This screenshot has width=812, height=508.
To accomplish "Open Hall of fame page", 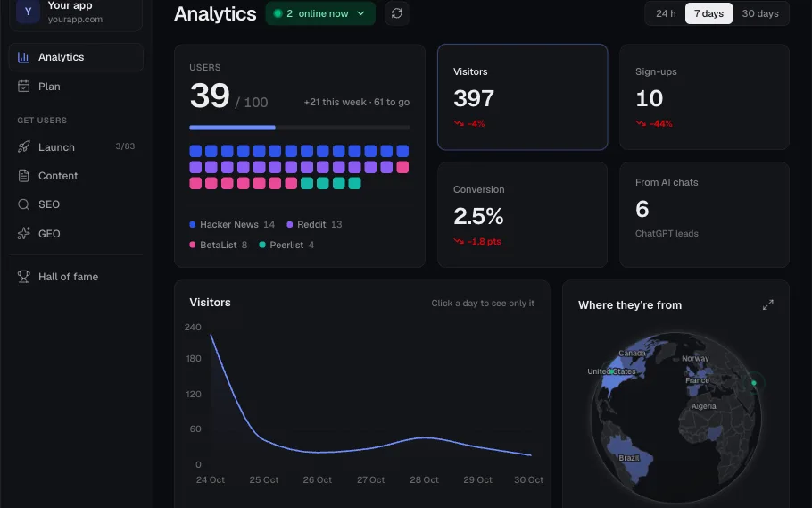I will click(x=76, y=276).
